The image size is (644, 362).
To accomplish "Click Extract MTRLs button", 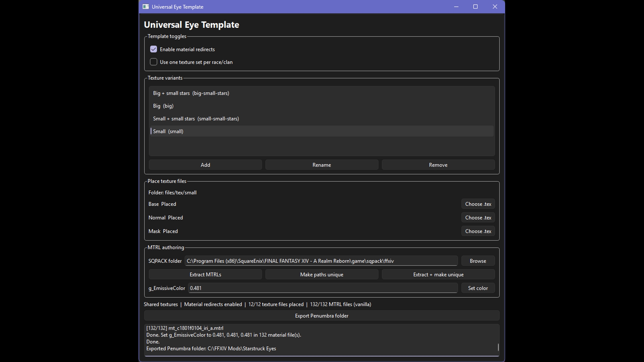I will click(205, 275).
